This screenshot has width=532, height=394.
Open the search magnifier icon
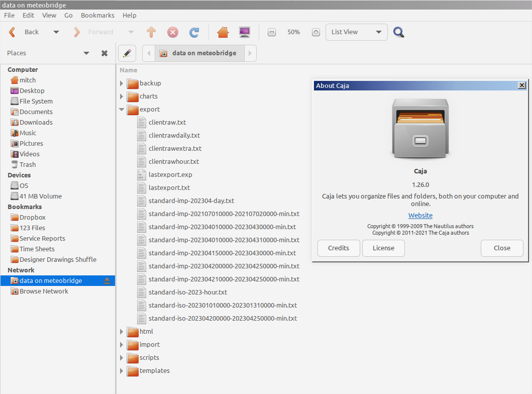[399, 32]
